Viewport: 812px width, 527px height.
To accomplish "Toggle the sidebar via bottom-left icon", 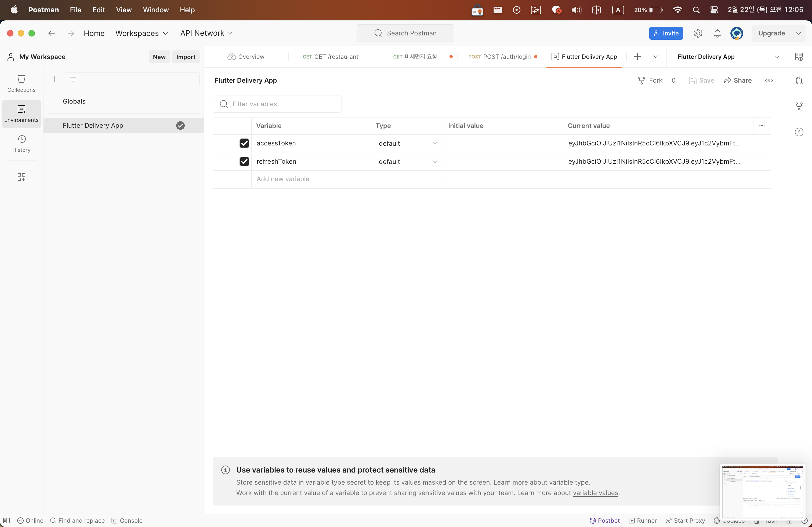I will [6, 520].
